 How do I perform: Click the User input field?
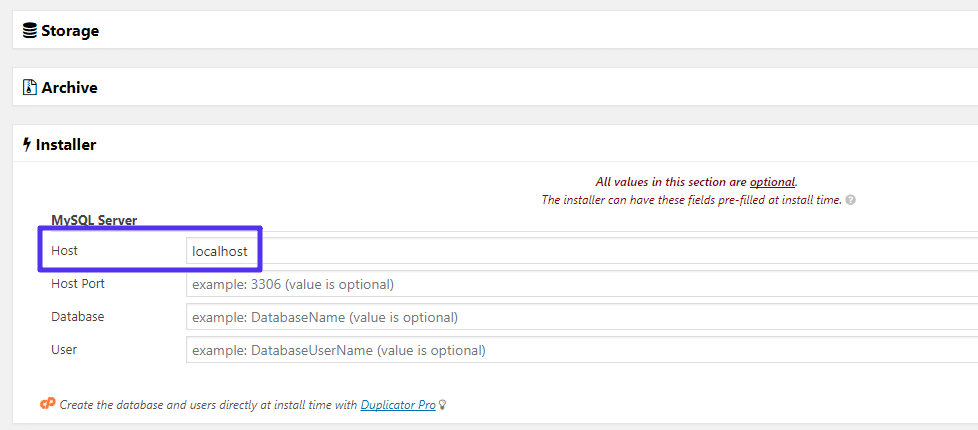click(580, 350)
